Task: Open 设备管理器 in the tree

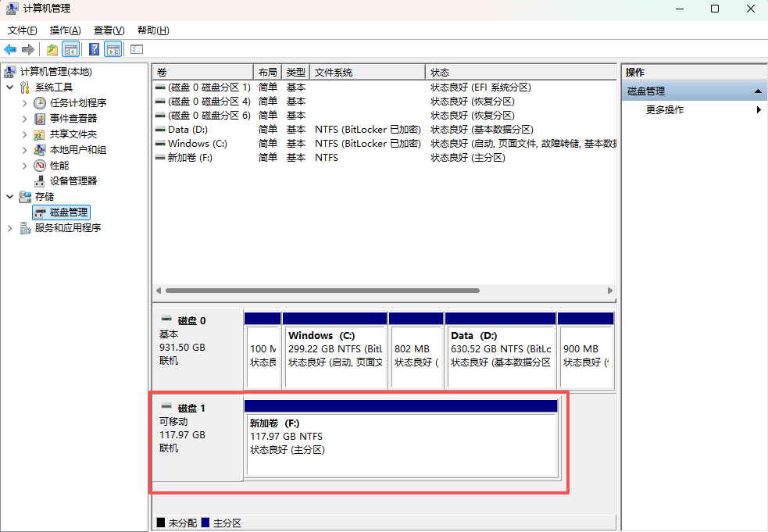Action: [73, 181]
